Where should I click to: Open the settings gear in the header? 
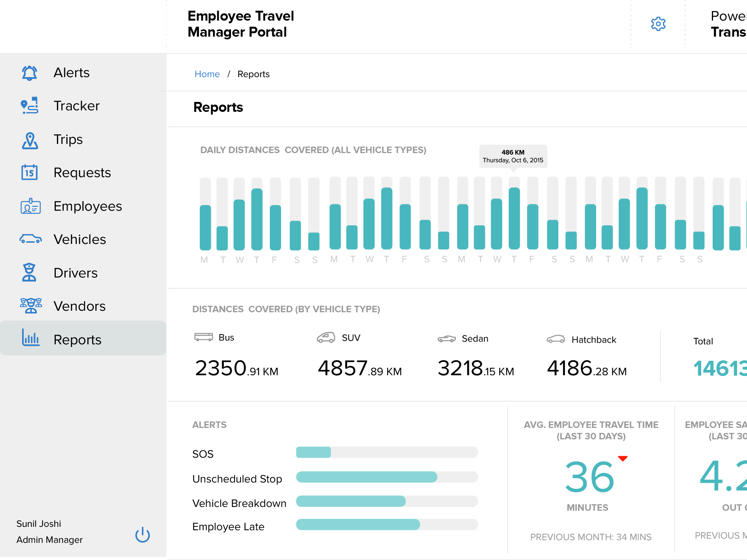(x=658, y=24)
